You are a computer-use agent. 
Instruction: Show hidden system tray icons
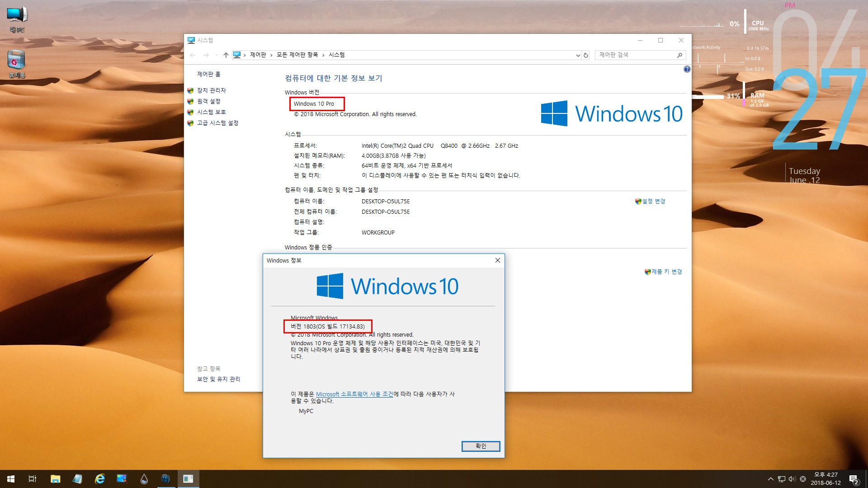tap(770, 479)
